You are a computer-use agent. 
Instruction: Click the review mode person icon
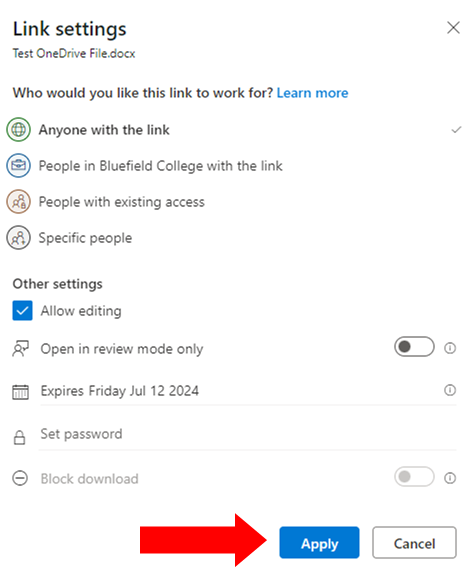tap(21, 348)
